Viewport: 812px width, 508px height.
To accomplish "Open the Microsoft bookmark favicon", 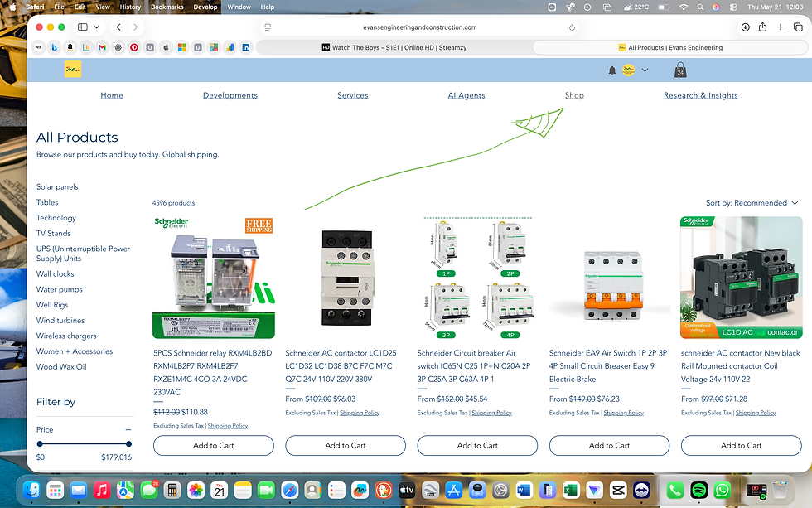I will click(181, 47).
